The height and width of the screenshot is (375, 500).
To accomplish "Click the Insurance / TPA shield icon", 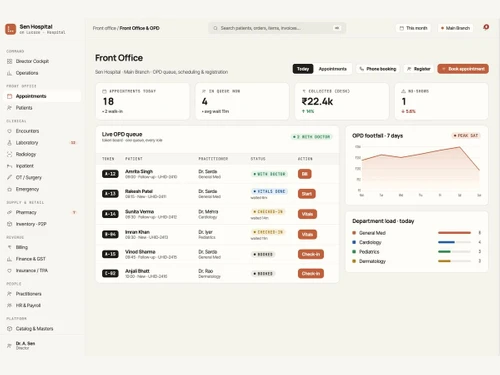I will pyautogui.click(x=9, y=271).
